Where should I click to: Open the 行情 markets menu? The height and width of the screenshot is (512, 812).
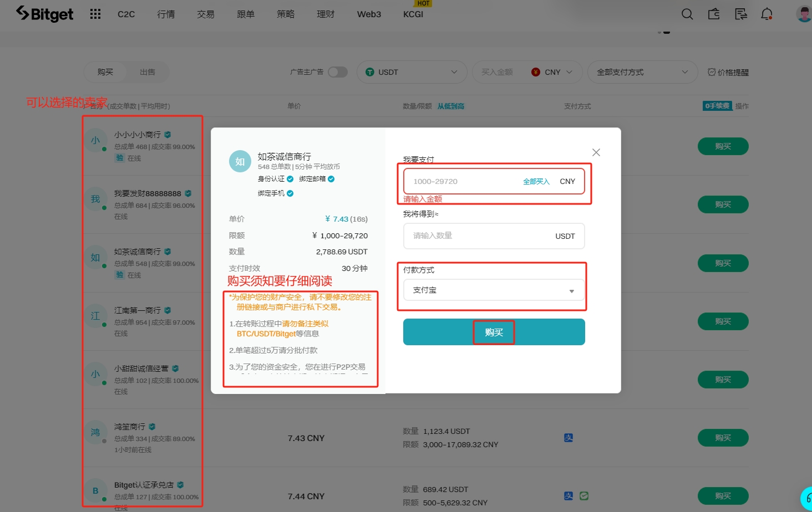pyautogui.click(x=166, y=14)
